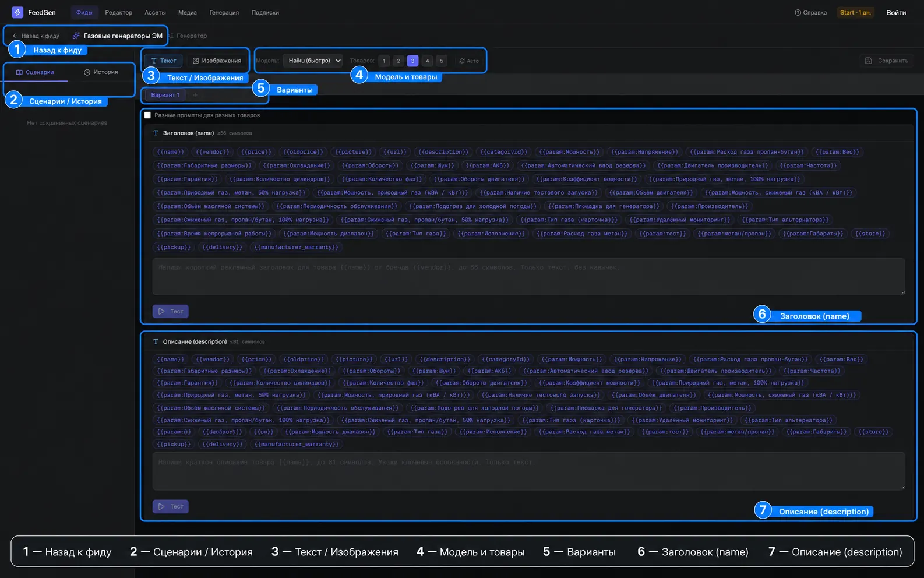924x578 pixels.
Task: Select product count 5
Action: (442, 61)
